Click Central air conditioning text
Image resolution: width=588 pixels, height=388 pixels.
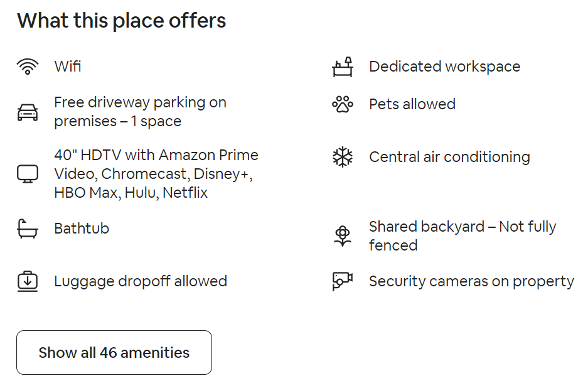coord(449,157)
